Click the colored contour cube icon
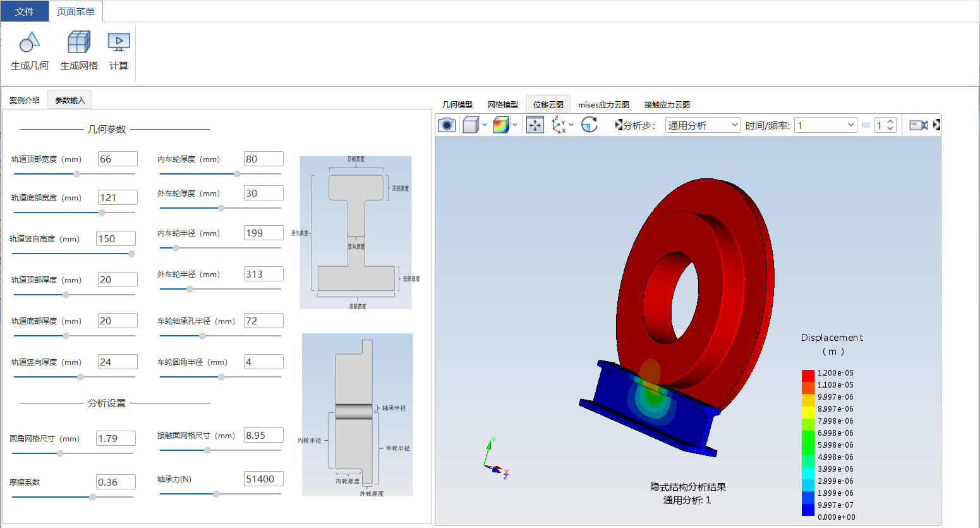 [x=501, y=125]
